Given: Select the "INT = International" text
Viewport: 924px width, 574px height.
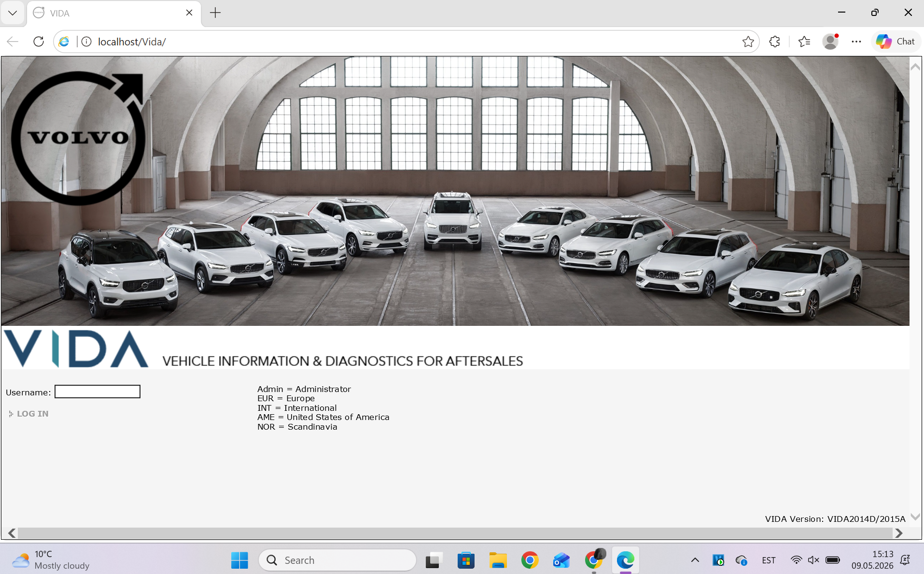Looking at the screenshot, I should point(297,408).
